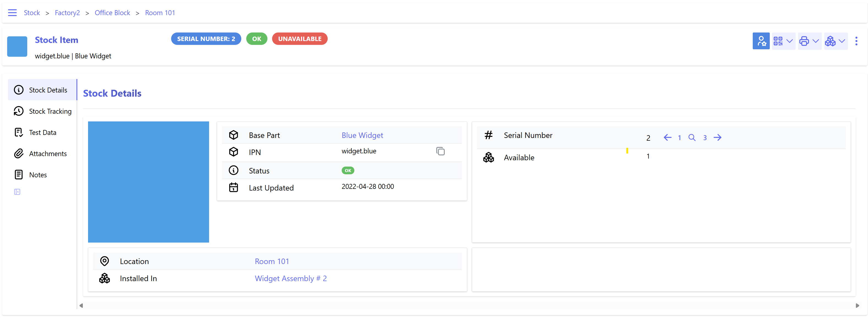Collapse the sidebar panel toggle
The image size is (868, 318).
pos(17,192)
